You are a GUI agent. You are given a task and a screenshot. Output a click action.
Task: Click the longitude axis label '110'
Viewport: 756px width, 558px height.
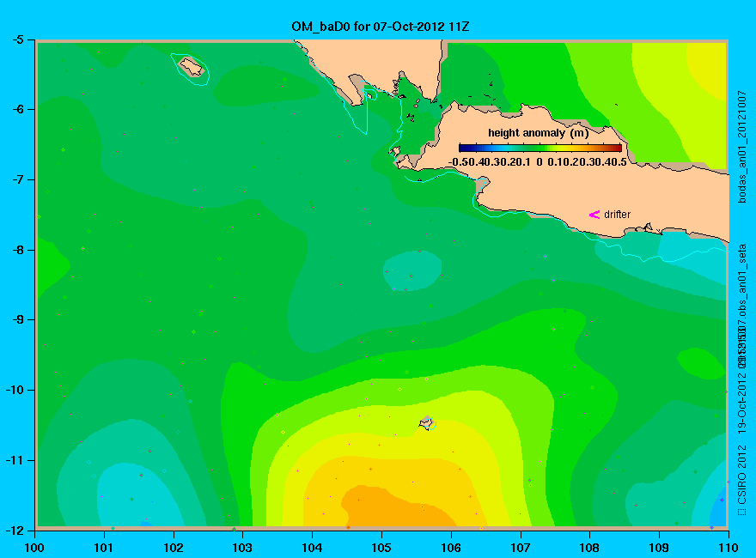729,548
